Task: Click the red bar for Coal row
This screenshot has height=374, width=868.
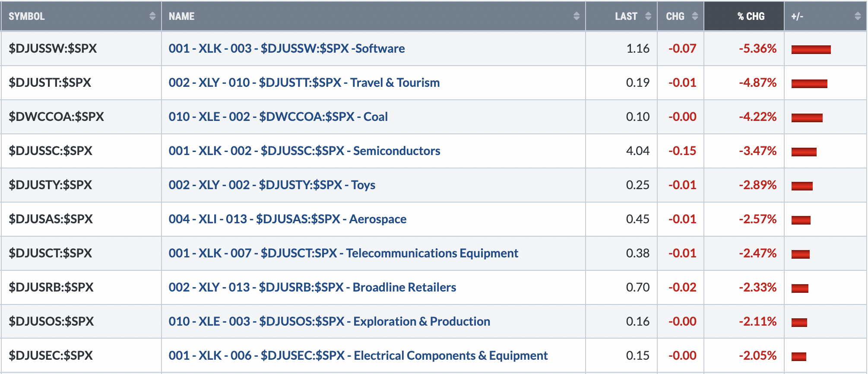Action: click(807, 117)
